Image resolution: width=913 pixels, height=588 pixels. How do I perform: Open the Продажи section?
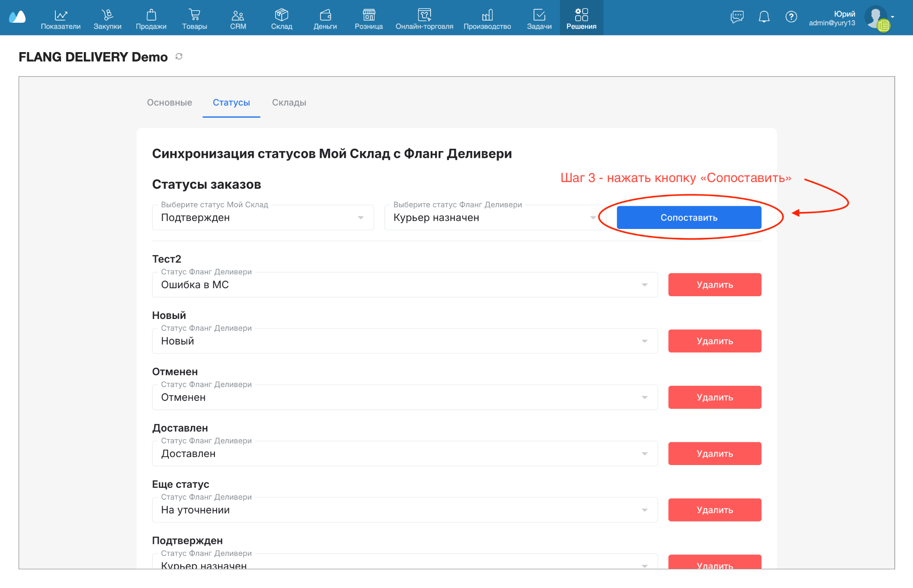tap(151, 20)
